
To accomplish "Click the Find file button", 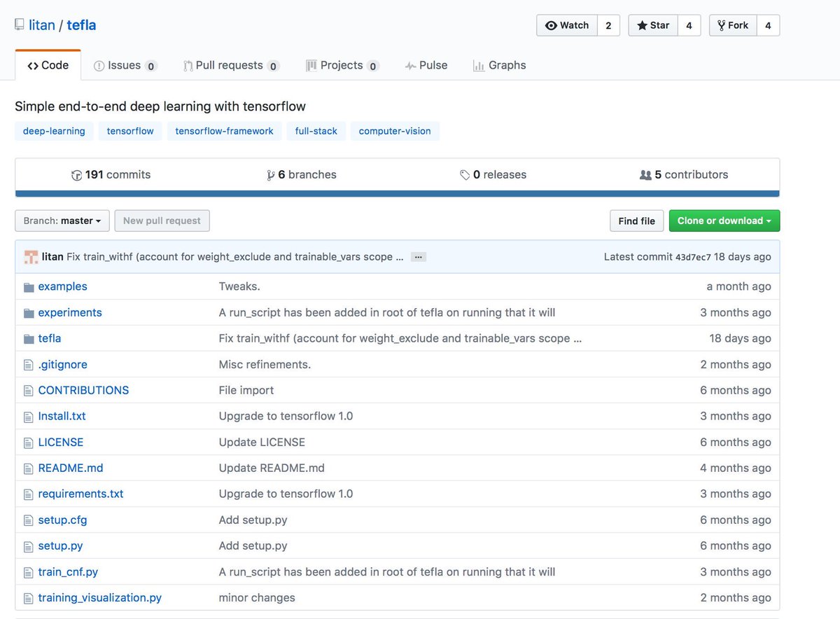I will 637,221.
